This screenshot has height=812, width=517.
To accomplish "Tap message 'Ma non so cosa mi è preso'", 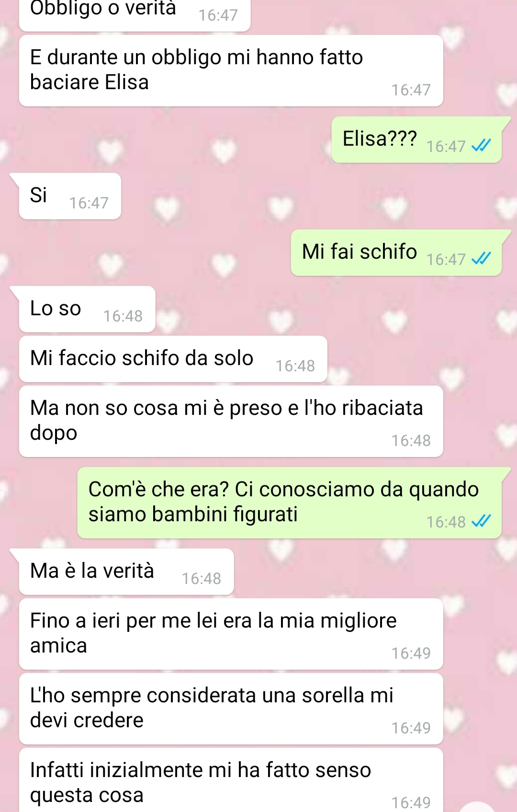I will point(231,421).
